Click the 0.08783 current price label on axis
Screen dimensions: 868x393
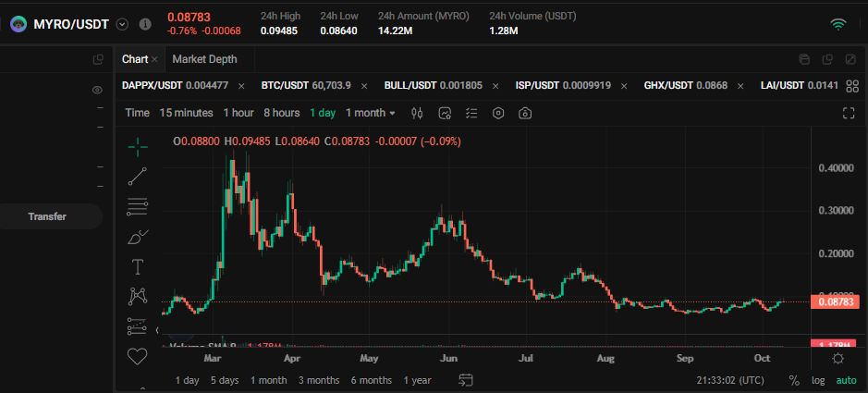(x=835, y=301)
